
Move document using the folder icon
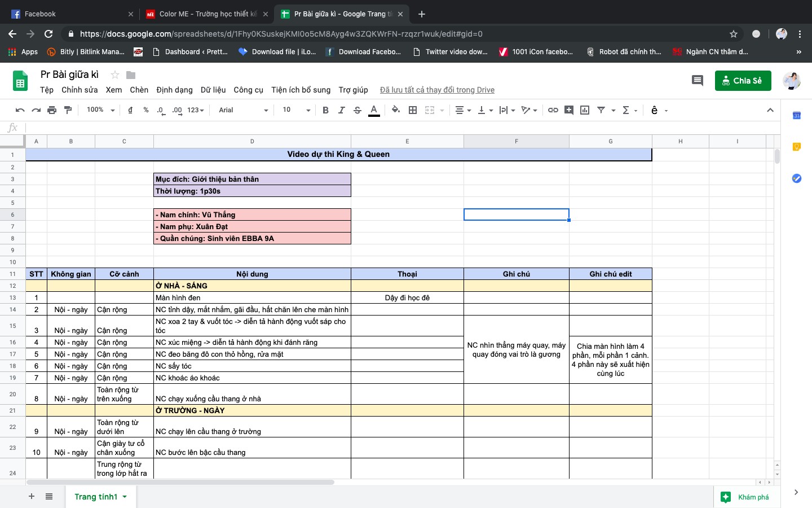131,75
